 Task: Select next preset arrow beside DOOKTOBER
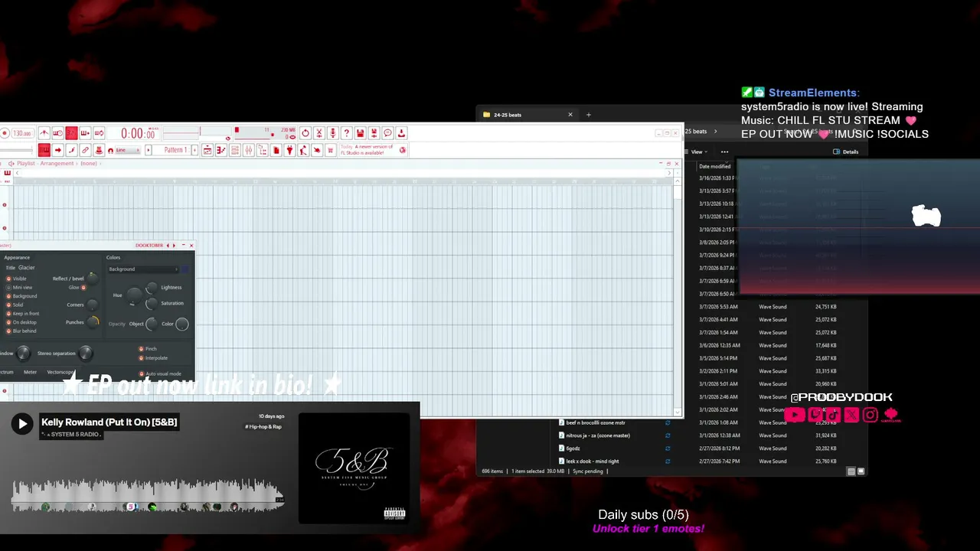pos(174,246)
